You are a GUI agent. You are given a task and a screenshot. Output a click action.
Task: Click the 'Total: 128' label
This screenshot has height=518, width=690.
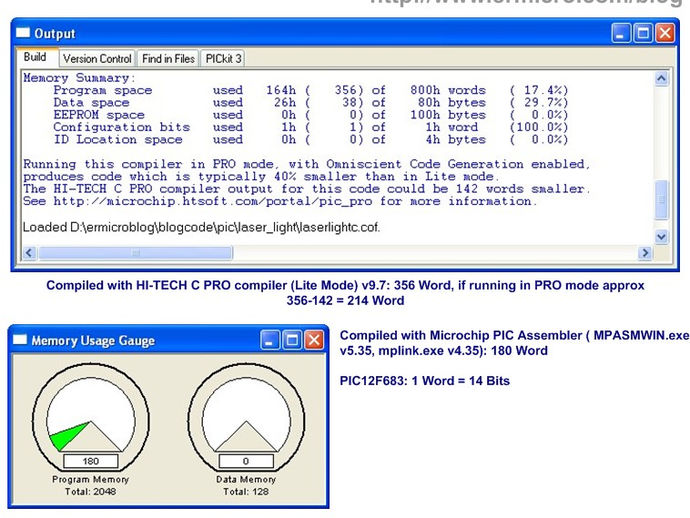(246, 492)
